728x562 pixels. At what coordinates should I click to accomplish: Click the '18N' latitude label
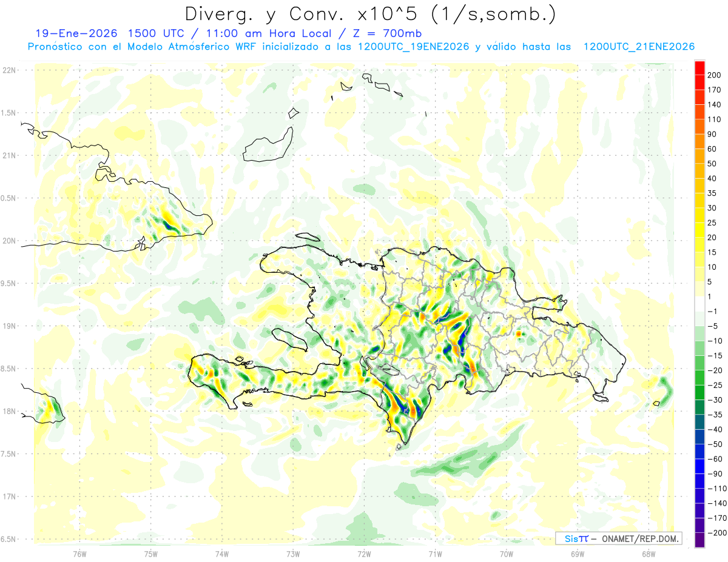pyautogui.click(x=9, y=411)
